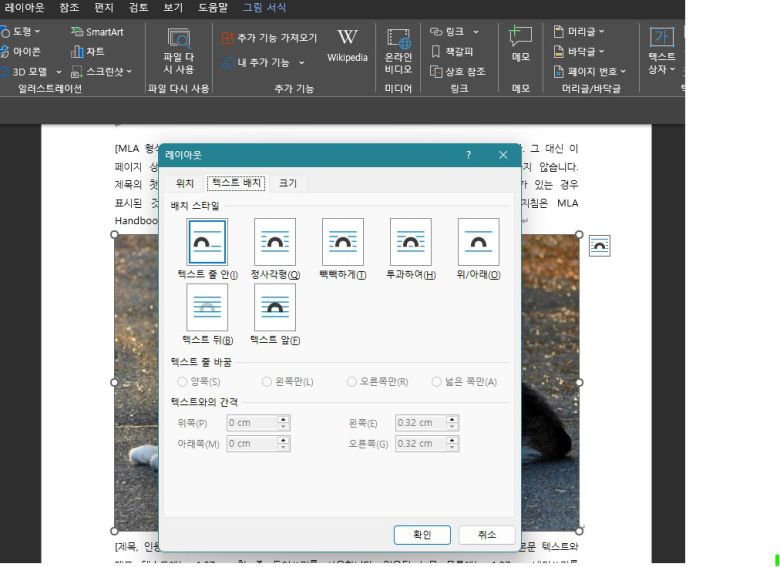Click the 텍스트 줄 안 wrapping icon
This screenshot has width=780, height=567.
click(x=207, y=242)
